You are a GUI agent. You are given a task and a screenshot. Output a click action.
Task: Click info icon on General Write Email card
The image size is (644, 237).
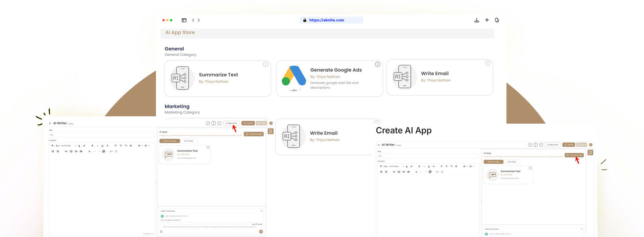coord(488,63)
